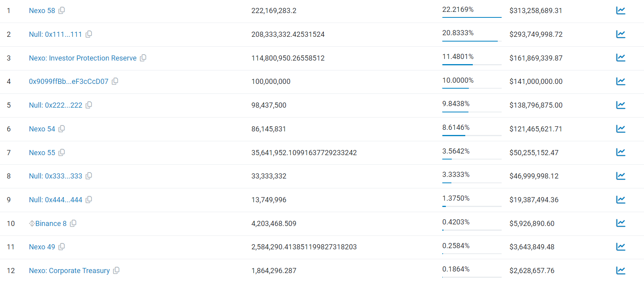The image size is (644, 281).
Task: Copy the Binance 8 address
Action: pos(73,223)
